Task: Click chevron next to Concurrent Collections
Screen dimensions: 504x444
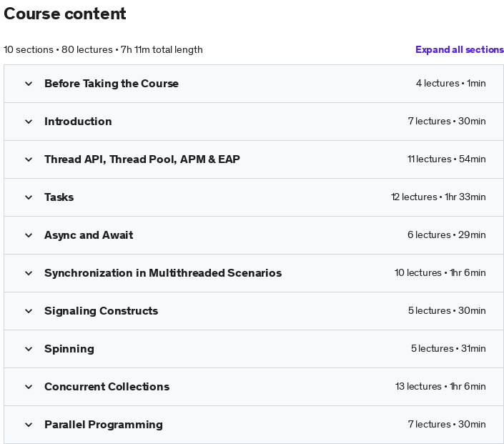Action: (29, 387)
